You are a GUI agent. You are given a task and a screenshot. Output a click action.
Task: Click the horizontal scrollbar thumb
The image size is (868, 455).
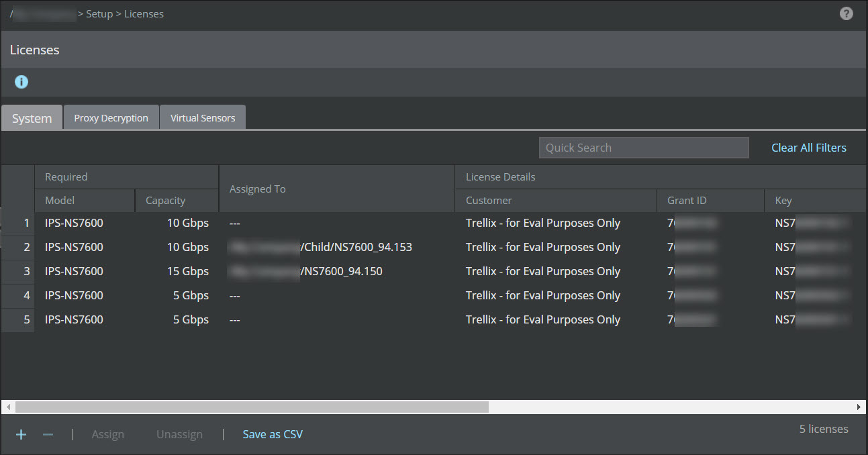click(252, 407)
